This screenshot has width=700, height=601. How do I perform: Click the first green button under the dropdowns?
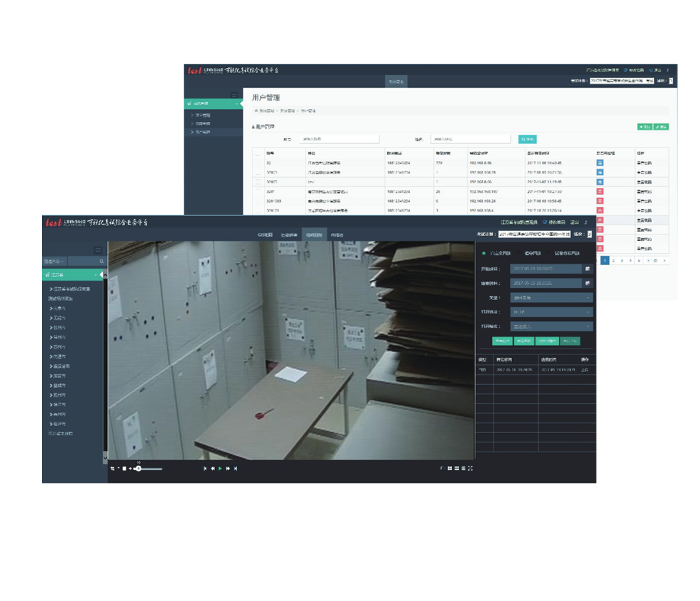pyautogui.click(x=502, y=341)
